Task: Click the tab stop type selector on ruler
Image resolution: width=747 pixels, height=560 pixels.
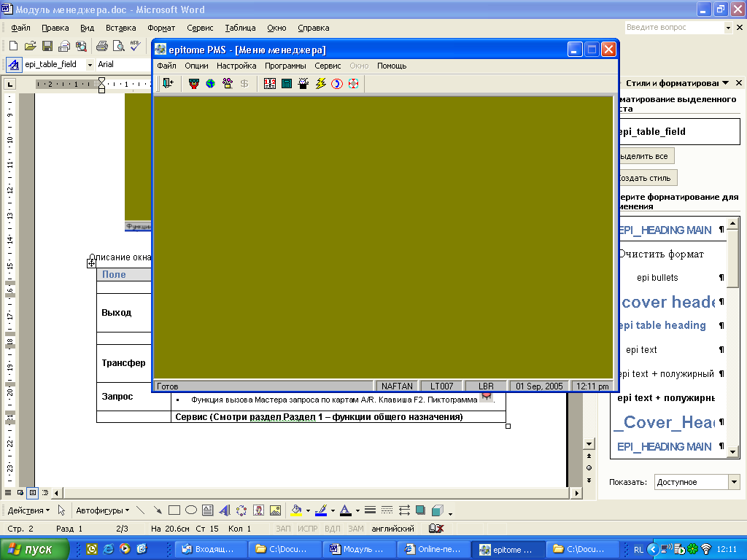Action: (9, 85)
